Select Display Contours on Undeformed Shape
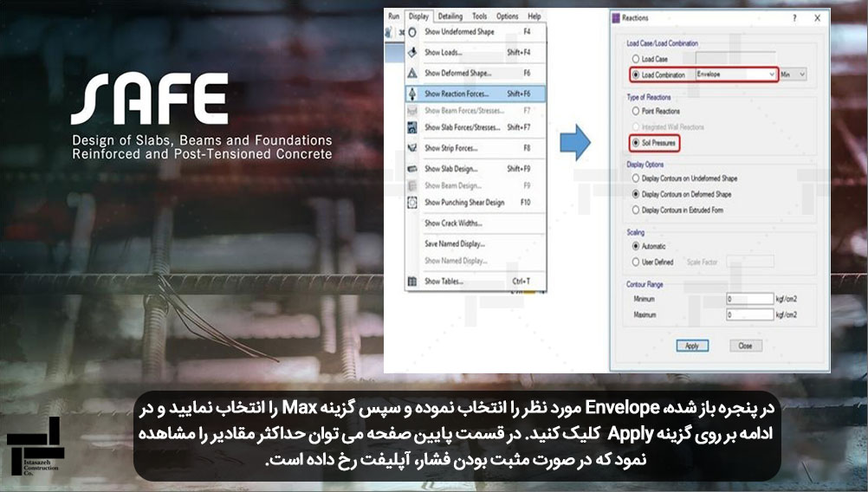 click(x=636, y=178)
